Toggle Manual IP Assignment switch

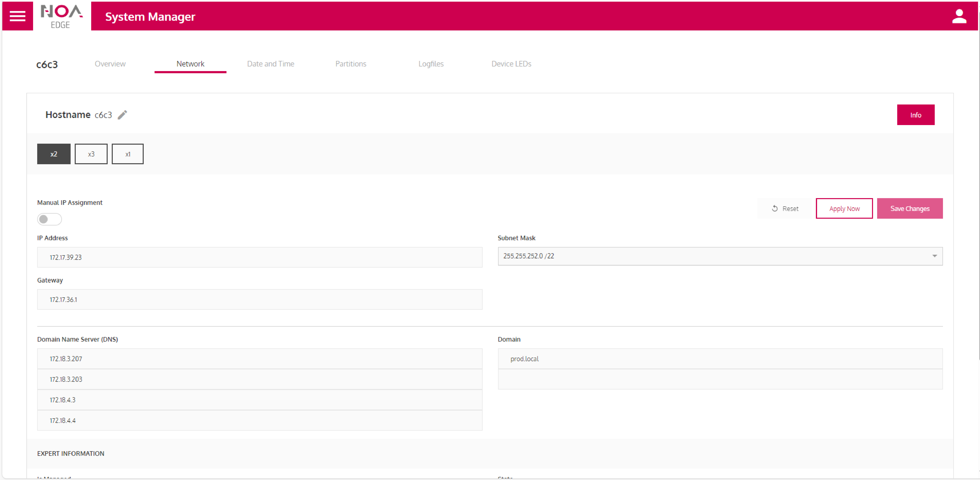49,219
